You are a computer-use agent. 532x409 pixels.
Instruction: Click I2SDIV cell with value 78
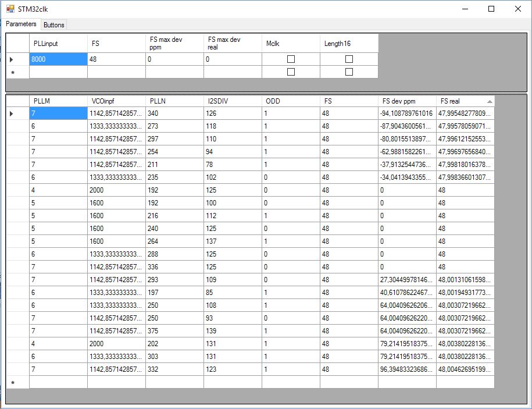point(233,165)
